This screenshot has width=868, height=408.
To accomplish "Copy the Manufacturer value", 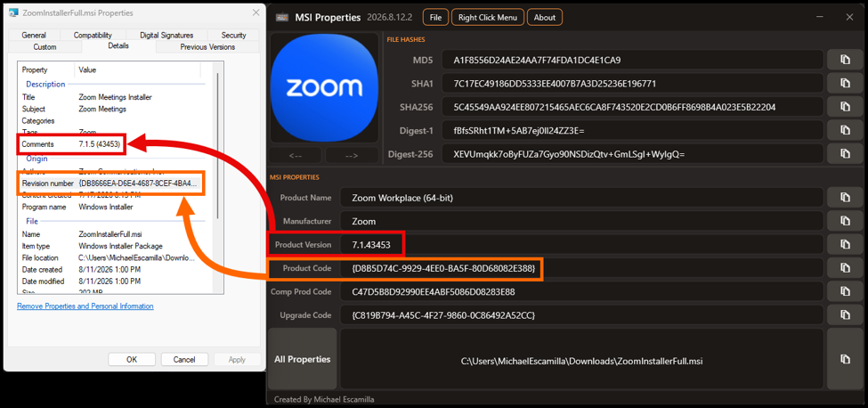I will (845, 221).
